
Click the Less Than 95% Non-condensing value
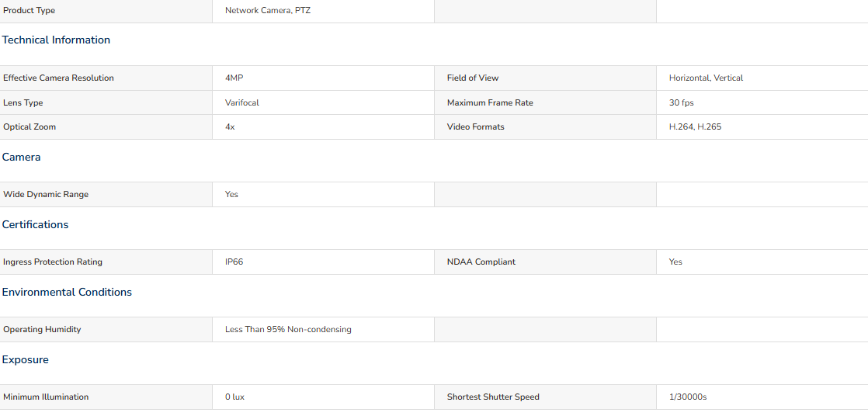coord(288,330)
